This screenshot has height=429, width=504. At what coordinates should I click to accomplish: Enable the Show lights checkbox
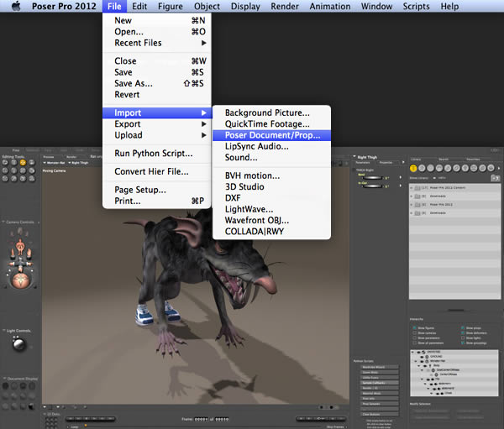click(463, 338)
